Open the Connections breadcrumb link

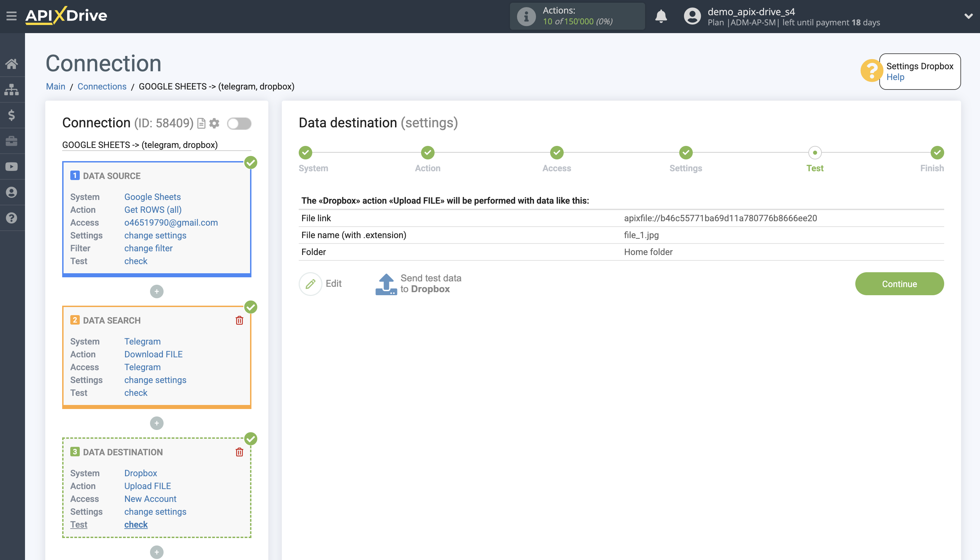pyautogui.click(x=102, y=86)
